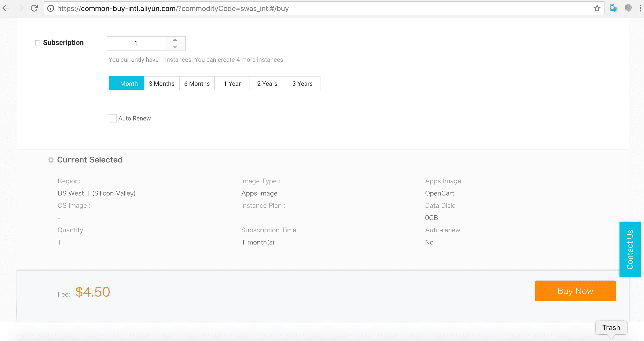Choose the 3 Years subscription option
The height and width of the screenshot is (341, 644).
click(302, 83)
